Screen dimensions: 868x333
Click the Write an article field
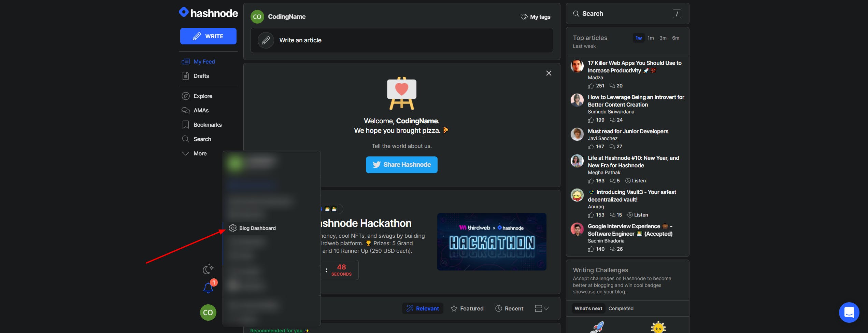click(x=402, y=40)
